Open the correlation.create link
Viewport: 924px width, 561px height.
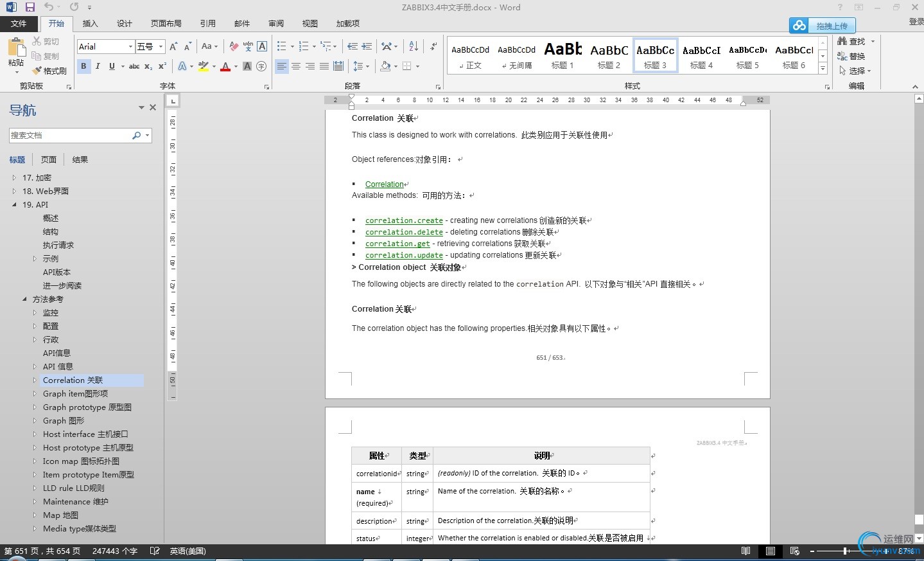[404, 220]
